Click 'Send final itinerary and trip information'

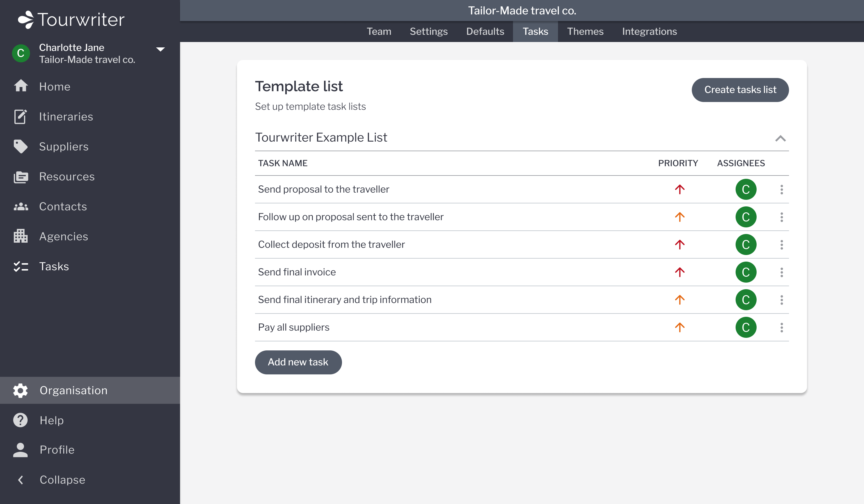point(345,300)
